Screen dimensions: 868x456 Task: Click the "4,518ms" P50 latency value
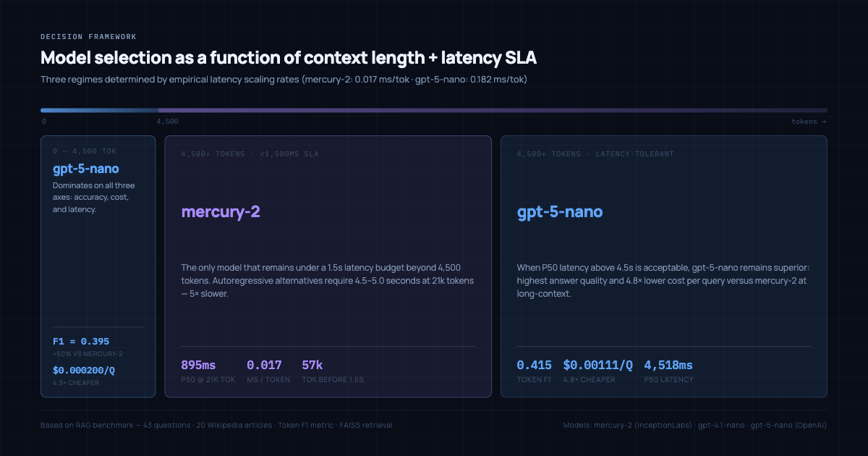[x=668, y=366]
